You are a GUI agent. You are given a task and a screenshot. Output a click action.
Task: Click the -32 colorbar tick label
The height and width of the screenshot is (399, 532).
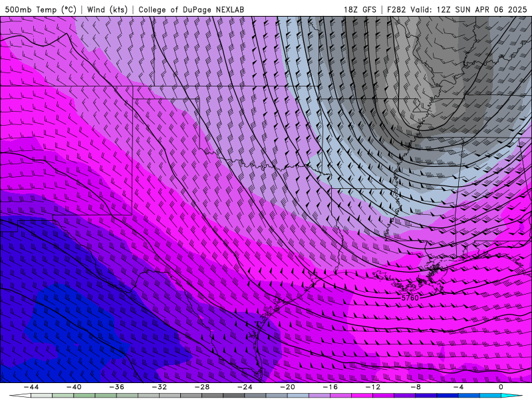pyautogui.click(x=159, y=387)
